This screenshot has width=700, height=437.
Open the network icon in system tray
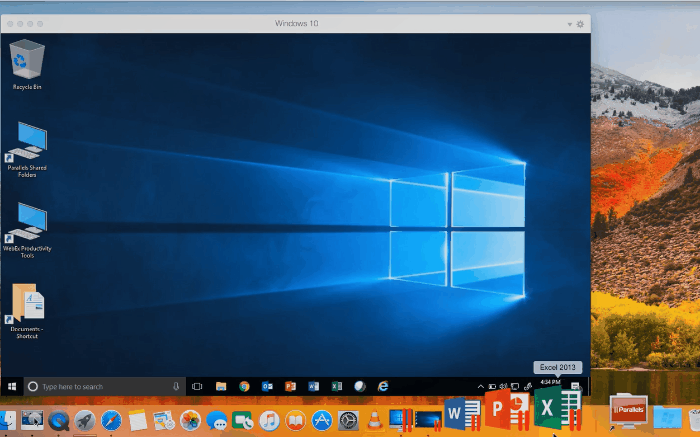click(x=515, y=387)
